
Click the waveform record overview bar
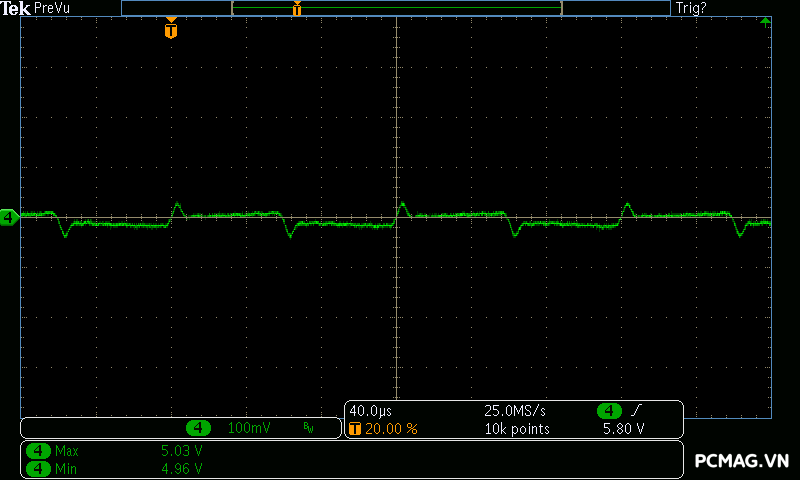(396, 8)
